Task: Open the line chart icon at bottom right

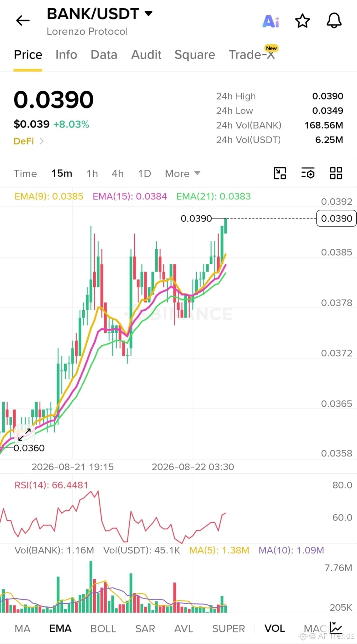Action: click(336, 627)
